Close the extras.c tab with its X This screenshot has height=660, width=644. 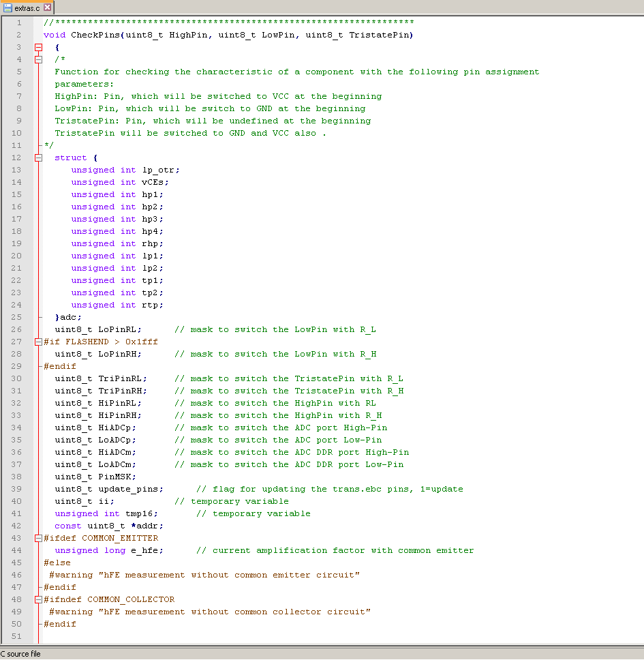pyautogui.click(x=48, y=7)
